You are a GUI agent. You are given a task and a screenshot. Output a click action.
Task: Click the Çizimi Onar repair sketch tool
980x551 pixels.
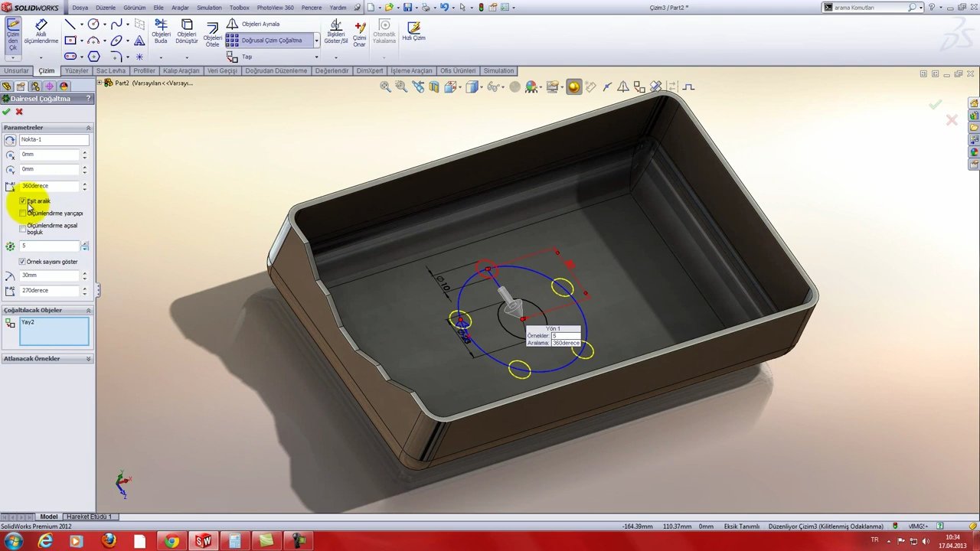[x=359, y=34]
